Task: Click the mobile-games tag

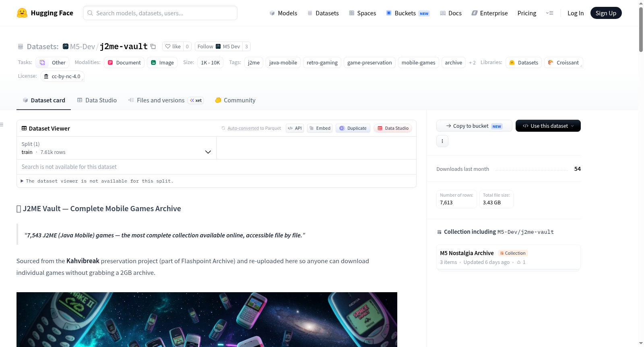Action: pos(418,62)
